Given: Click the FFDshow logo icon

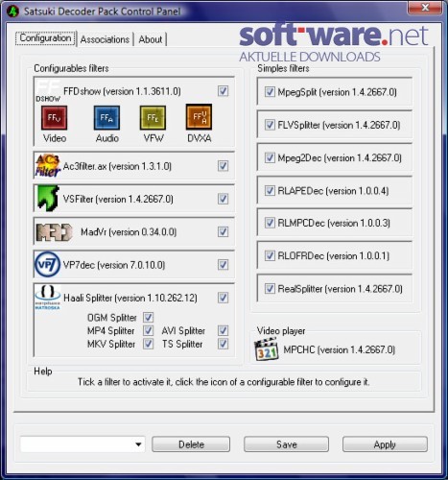Looking at the screenshot, I should coord(48,90).
